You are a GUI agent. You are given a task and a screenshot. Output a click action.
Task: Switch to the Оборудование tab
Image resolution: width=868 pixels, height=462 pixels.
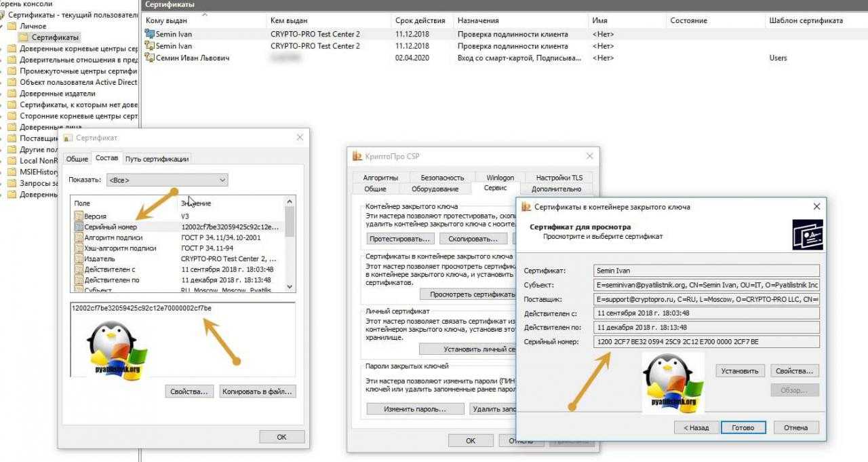[x=435, y=189]
